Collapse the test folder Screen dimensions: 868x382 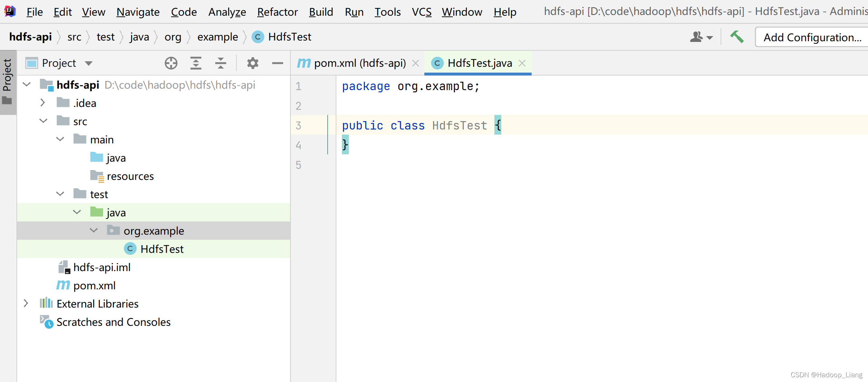click(x=60, y=194)
